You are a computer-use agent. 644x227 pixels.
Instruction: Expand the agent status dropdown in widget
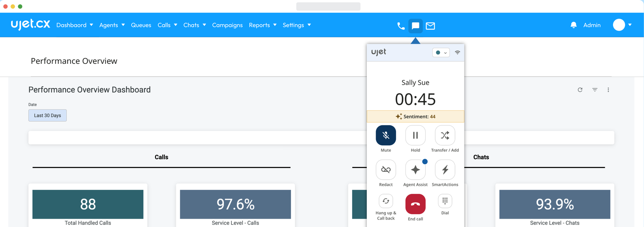click(x=441, y=53)
